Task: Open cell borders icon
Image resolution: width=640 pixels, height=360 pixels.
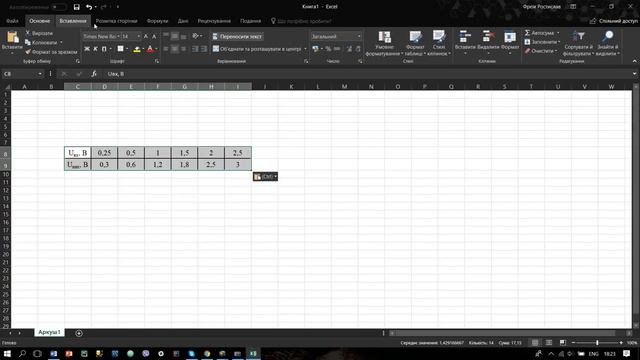Action: (x=120, y=49)
